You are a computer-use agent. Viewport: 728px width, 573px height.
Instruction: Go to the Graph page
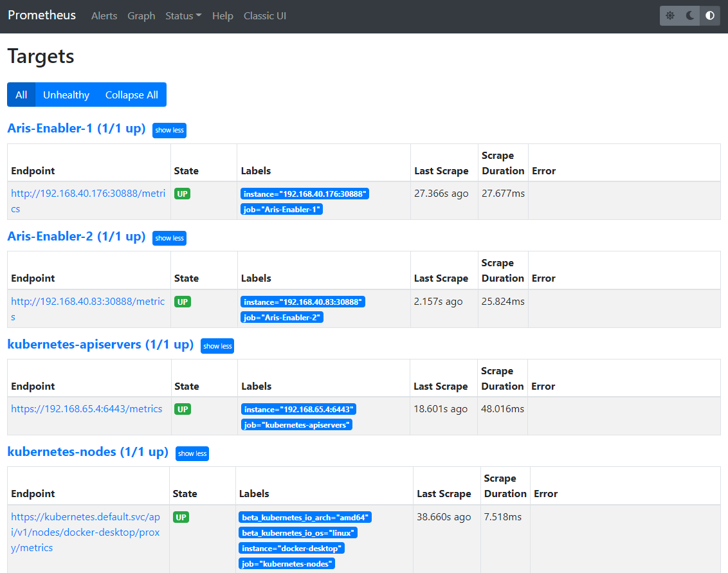tap(141, 16)
